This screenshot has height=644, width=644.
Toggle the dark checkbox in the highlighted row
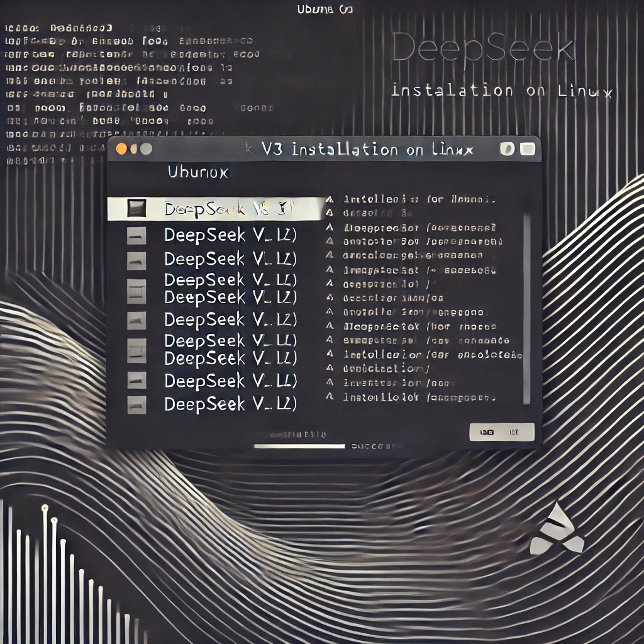pos(136,208)
